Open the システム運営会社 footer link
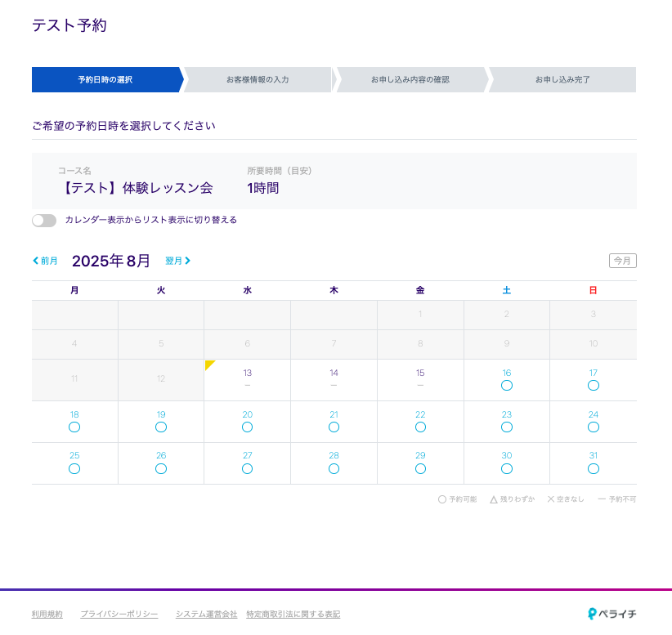 click(206, 615)
